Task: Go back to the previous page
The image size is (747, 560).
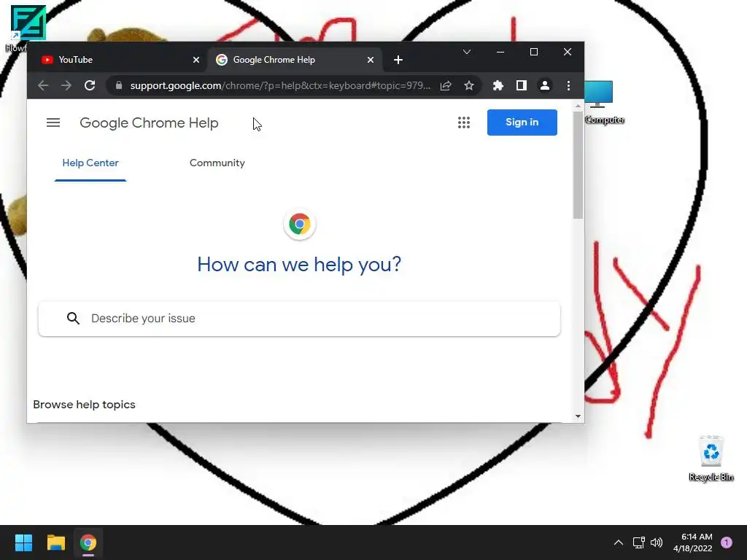Action: pyautogui.click(x=43, y=85)
